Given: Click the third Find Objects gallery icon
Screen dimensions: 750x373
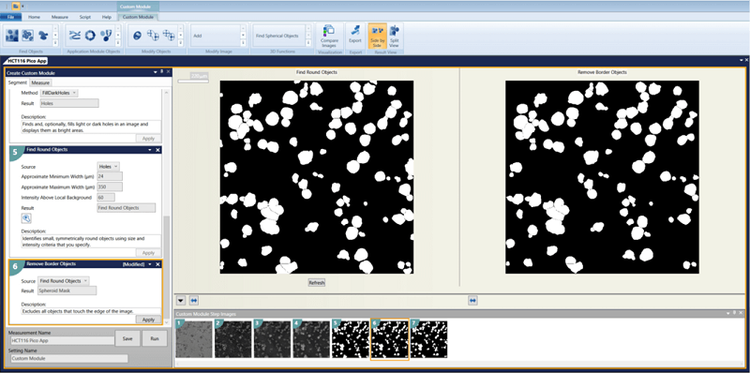Looking at the screenshot, I should (43, 35).
